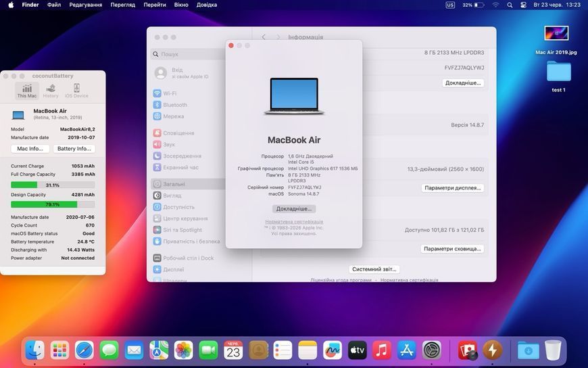Open This Mac tab in coconutBattery

pyautogui.click(x=27, y=91)
